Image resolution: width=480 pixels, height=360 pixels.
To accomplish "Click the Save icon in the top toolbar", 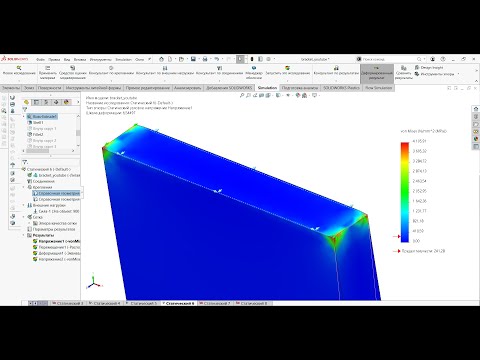I will pyautogui.click(x=193, y=59).
